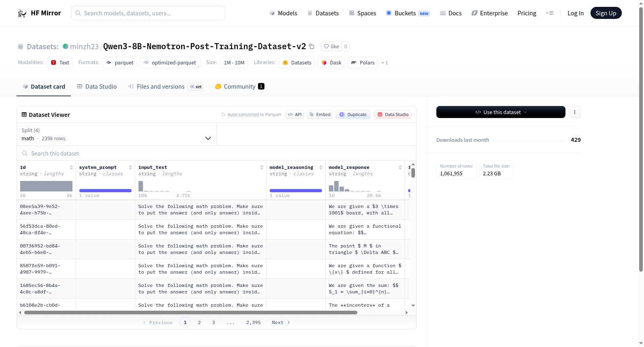Image resolution: width=644 pixels, height=347 pixels.
Task: Open the more options three-dot menu
Action: [x=575, y=112]
